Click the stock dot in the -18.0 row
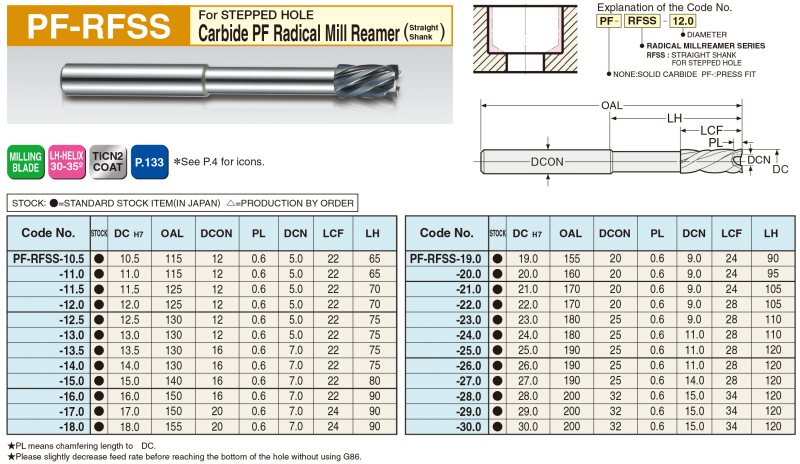This screenshot has height=464, width=800. pos(99,426)
